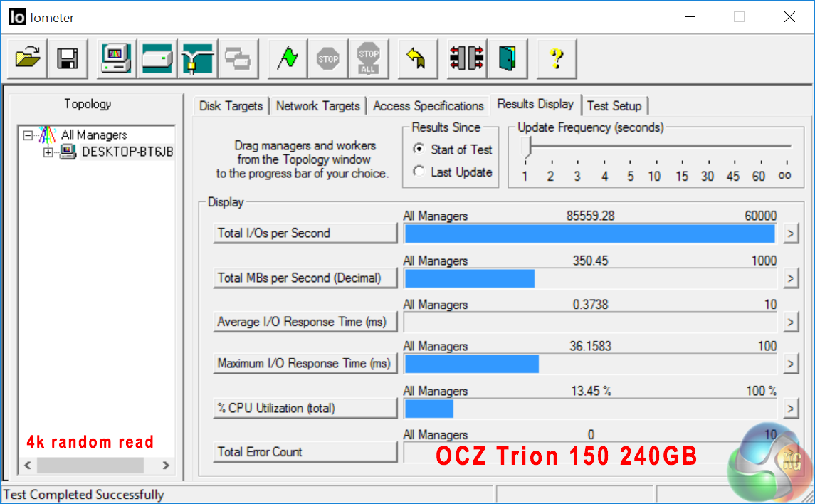Open About Iometer question mark icon
This screenshot has height=504, width=815.
(557, 58)
